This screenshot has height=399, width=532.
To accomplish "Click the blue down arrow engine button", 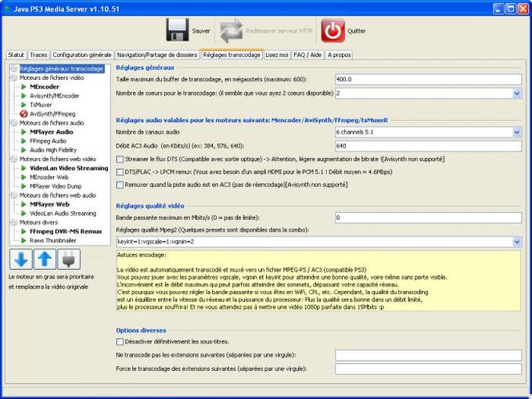I will (x=21, y=259).
